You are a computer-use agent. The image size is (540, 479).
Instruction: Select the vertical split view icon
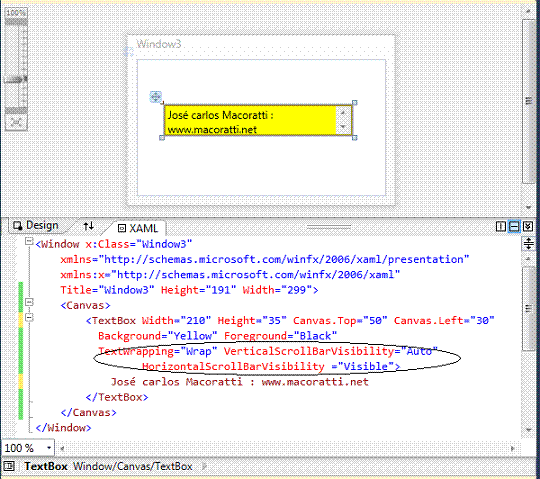501,227
